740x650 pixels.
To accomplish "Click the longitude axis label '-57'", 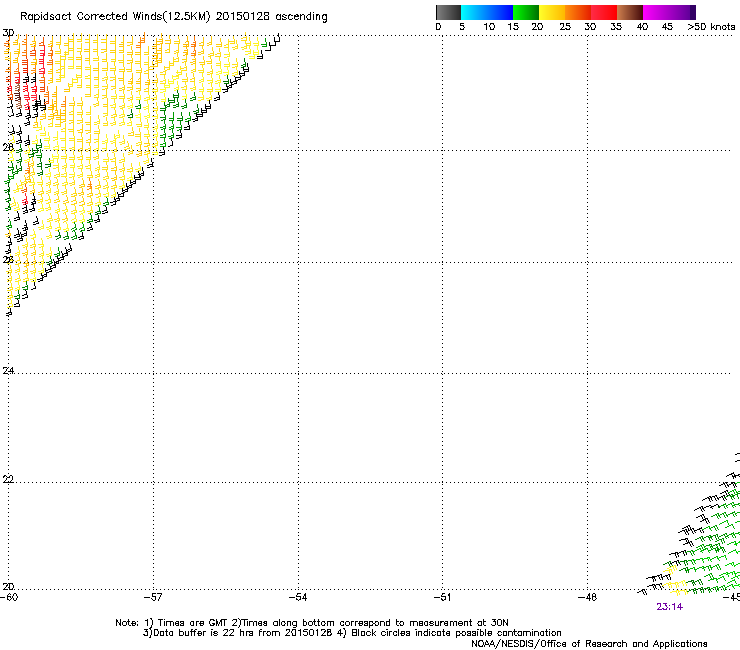I will click(x=153, y=598).
